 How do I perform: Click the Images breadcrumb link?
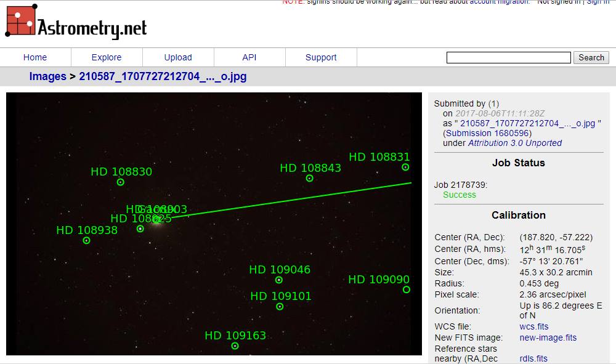point(47,77)
